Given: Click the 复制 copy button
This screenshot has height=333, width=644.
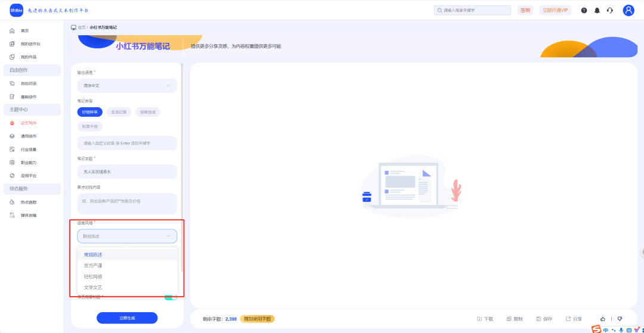Looking at the screenshot, I should tap(515, 319).
